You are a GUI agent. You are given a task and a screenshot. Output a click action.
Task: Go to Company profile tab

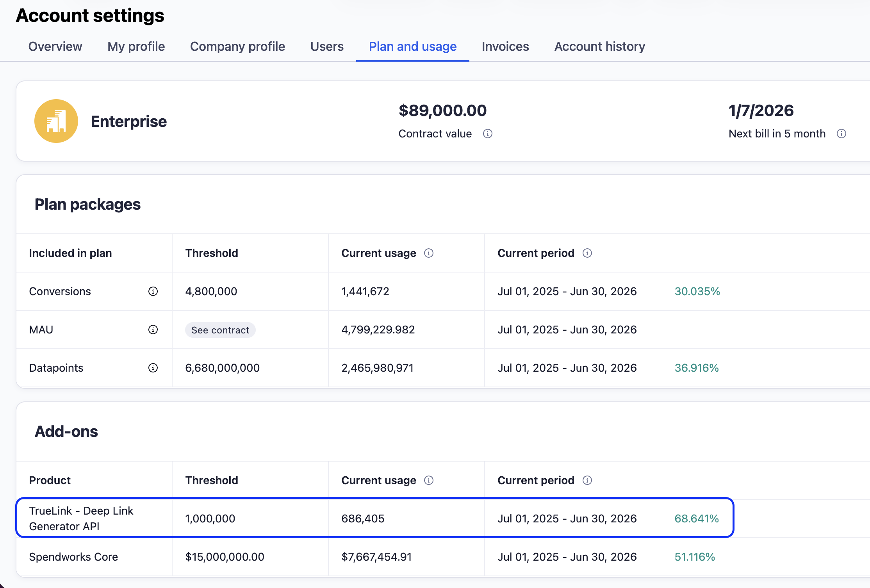coord(237,46)
